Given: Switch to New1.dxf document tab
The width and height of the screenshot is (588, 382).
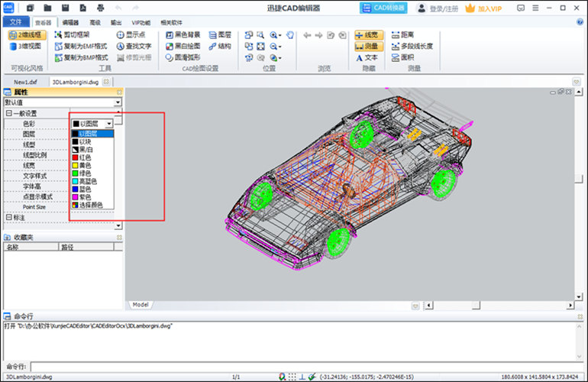Looking at the screenshot, I should pyautogui.click(x=25, y=82).
